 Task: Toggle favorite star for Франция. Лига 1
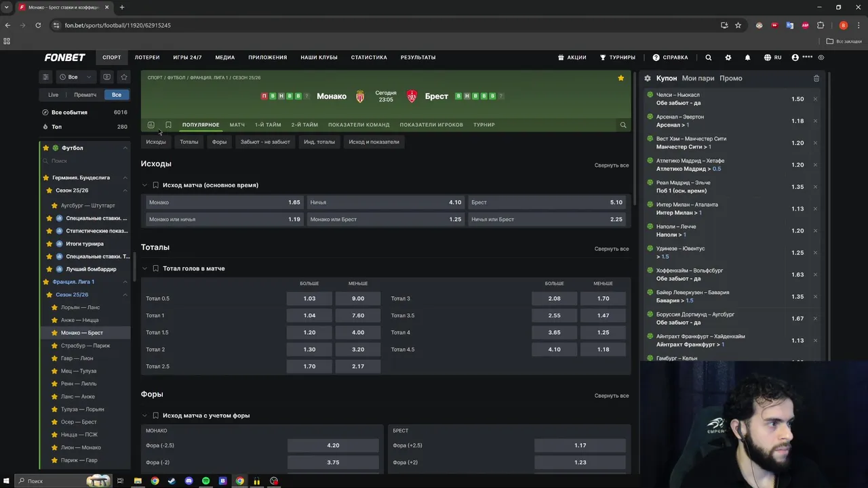[46, 281]
